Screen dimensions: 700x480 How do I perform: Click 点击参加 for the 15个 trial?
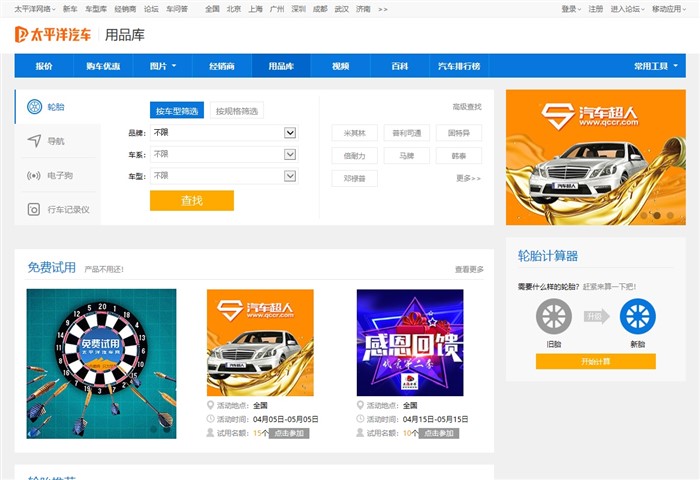(x=289, y=433)
